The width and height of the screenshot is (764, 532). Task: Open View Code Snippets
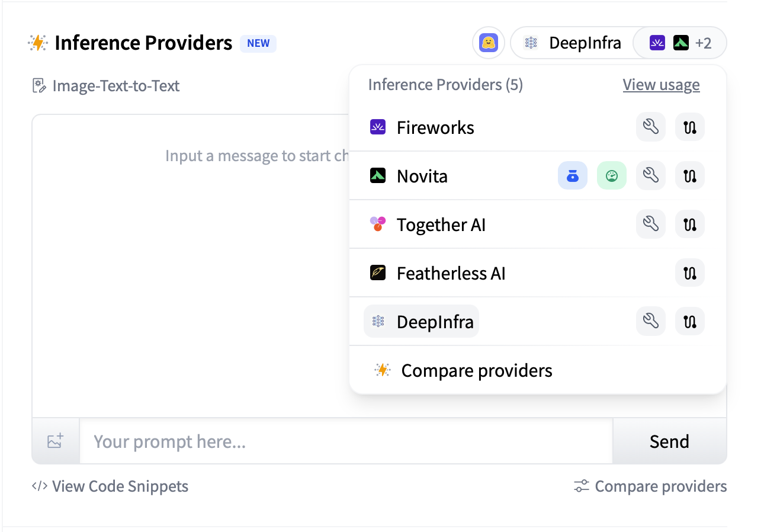point(110,486)
